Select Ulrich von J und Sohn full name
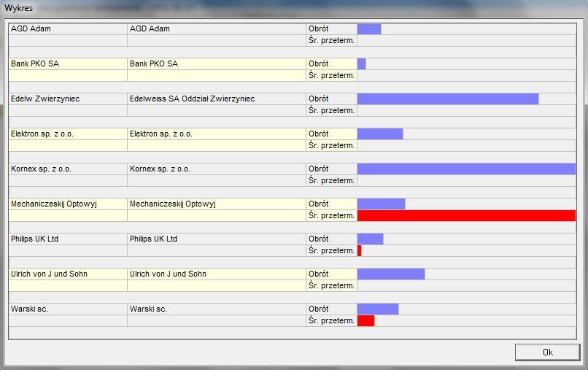 [217, 274]
